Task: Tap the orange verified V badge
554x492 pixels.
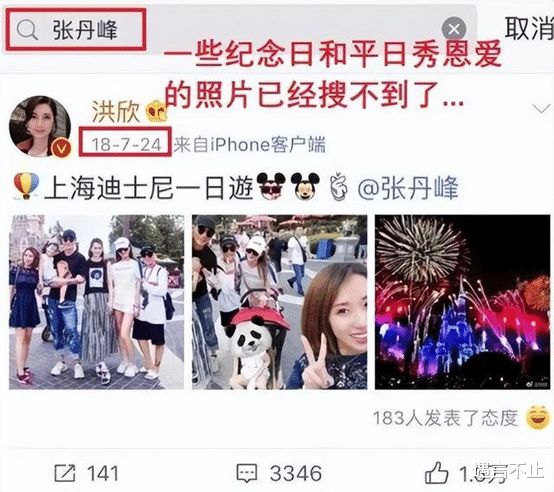Action: (61, 148)
